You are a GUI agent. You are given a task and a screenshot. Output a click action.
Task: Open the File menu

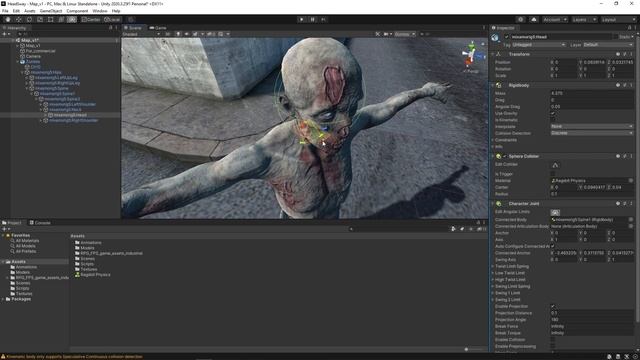[5, 11]
